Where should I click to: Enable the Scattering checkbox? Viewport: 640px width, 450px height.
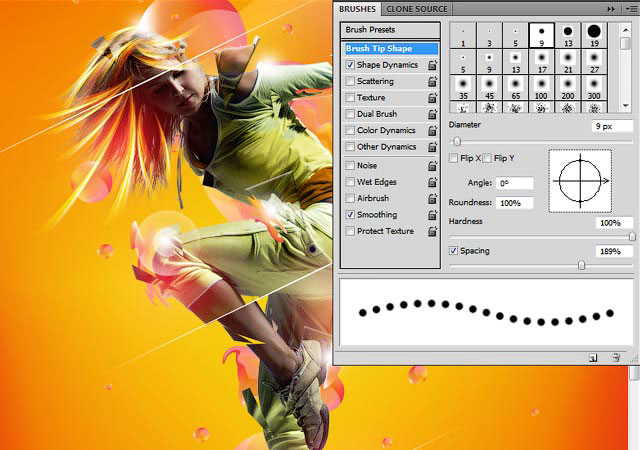[x=350, y=81]
